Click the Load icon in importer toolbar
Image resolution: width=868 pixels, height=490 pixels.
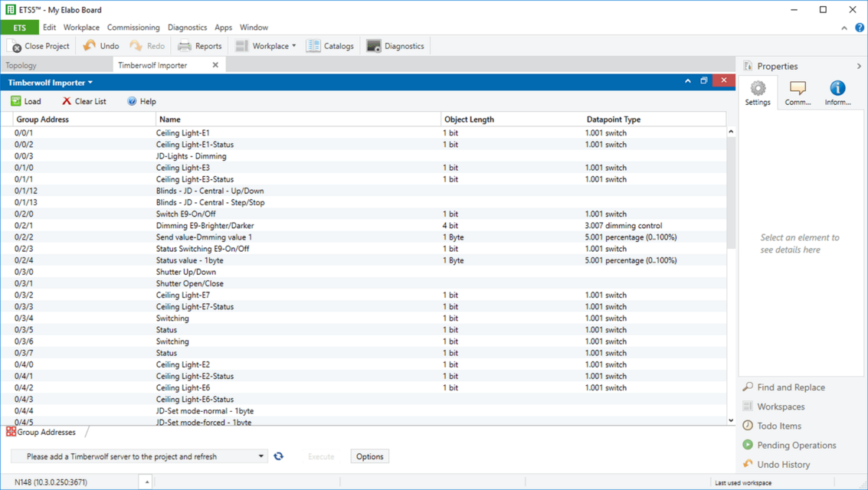[16, 101]
